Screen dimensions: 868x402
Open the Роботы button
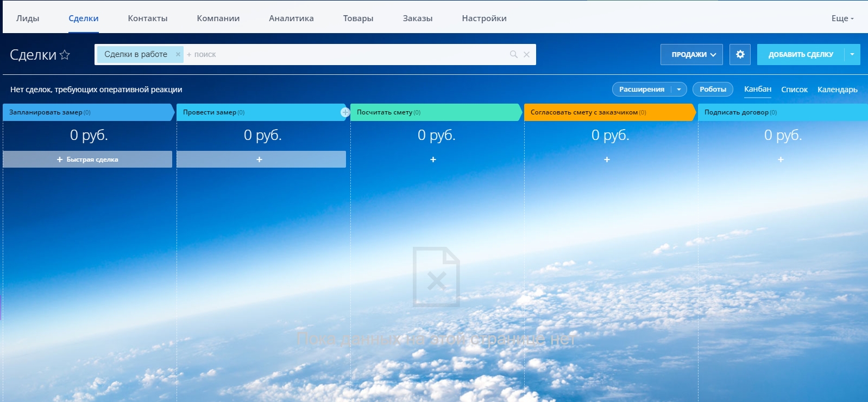713,90
